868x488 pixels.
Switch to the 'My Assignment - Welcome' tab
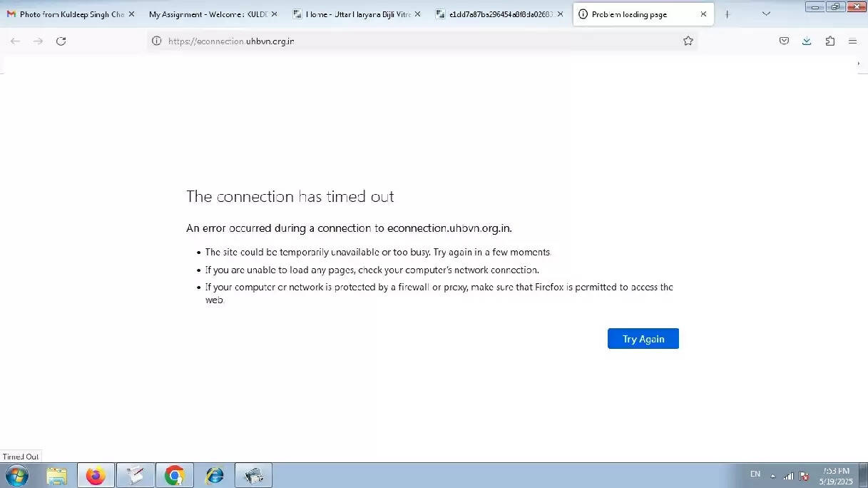pos(207,14)
